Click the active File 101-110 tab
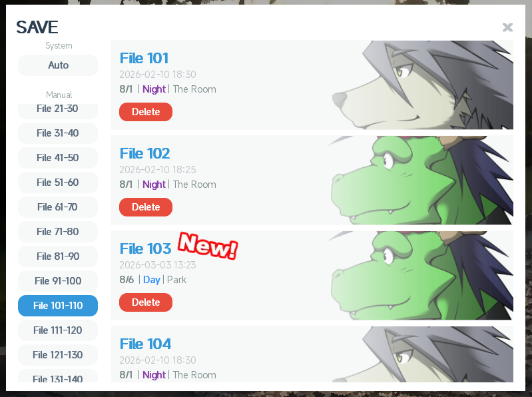This screenshot has height=397, width=532. coord(58,306)
